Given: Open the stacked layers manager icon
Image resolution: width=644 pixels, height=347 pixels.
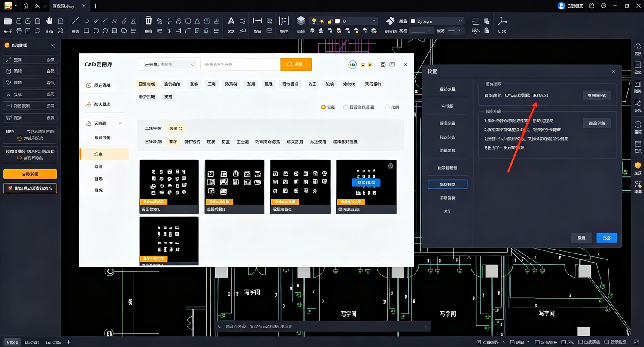Looking at the screenshot, I should point(301,21).
